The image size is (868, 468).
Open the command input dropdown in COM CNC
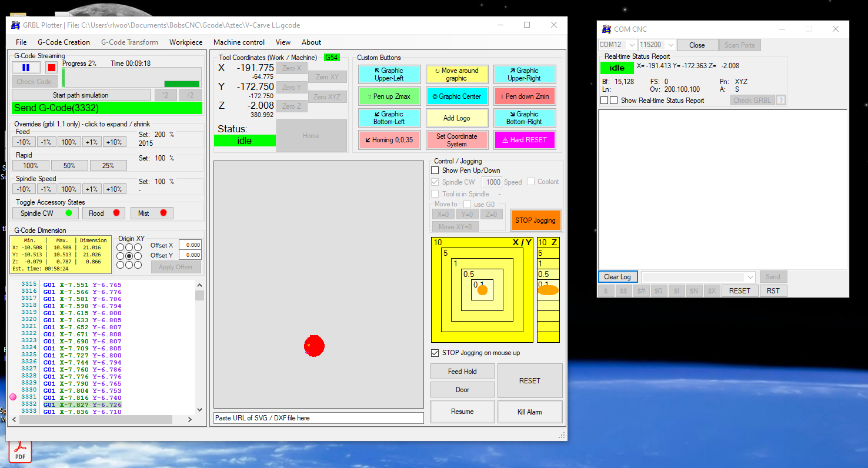coord(749,277)
